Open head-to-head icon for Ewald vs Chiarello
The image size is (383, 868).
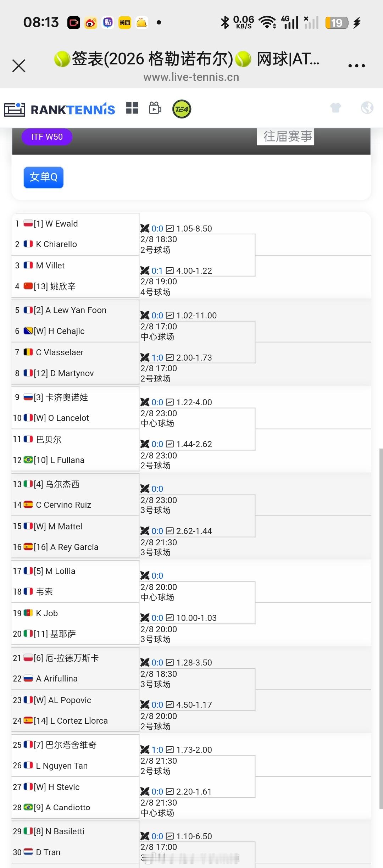145,228
